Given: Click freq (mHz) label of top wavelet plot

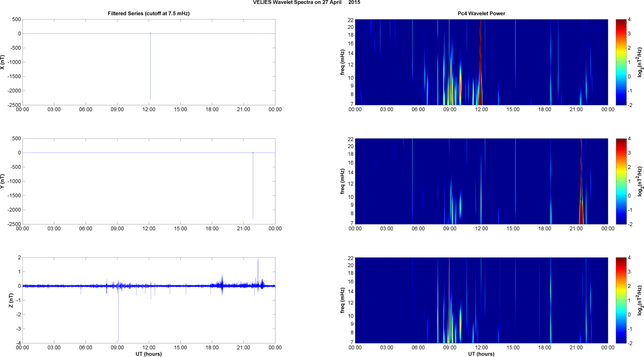Looking at the screenshot, I should point(343,62).
